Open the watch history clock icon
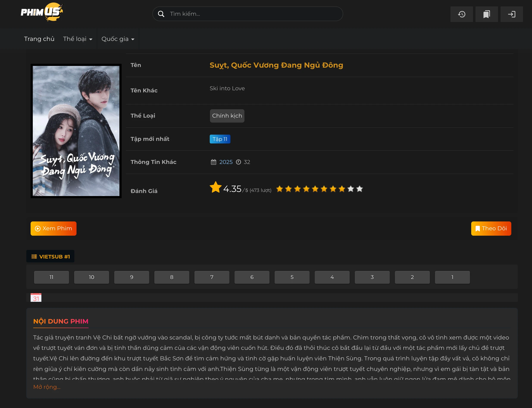 pyautogui.click(x=461, y=14)
